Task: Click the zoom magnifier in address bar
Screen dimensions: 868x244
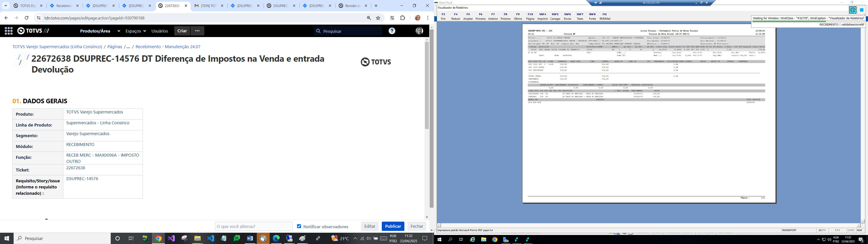Action: point(369,18)
